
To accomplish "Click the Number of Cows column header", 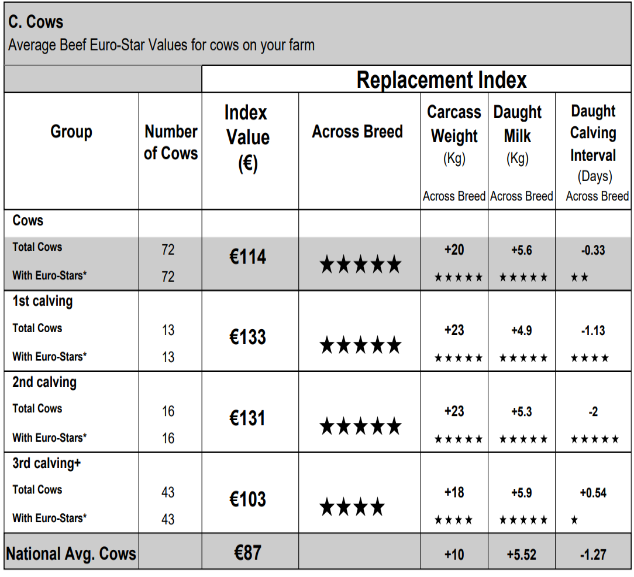I will pos(171,142).
